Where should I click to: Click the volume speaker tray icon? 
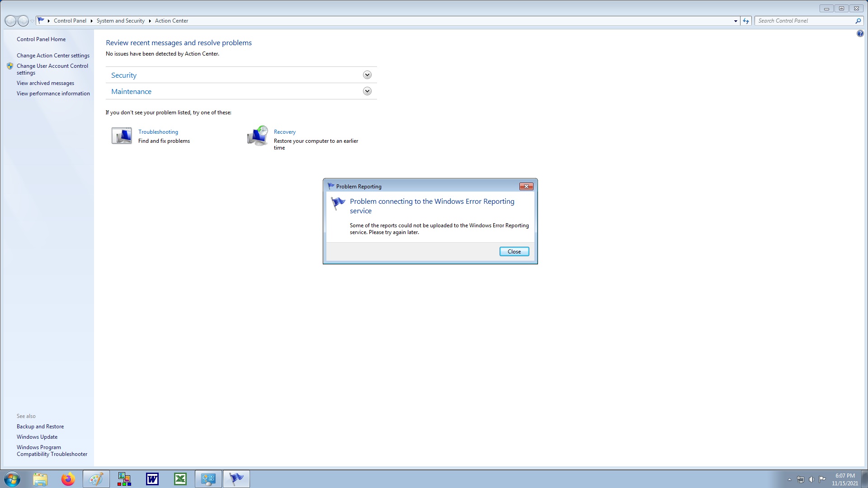[811, 479]
